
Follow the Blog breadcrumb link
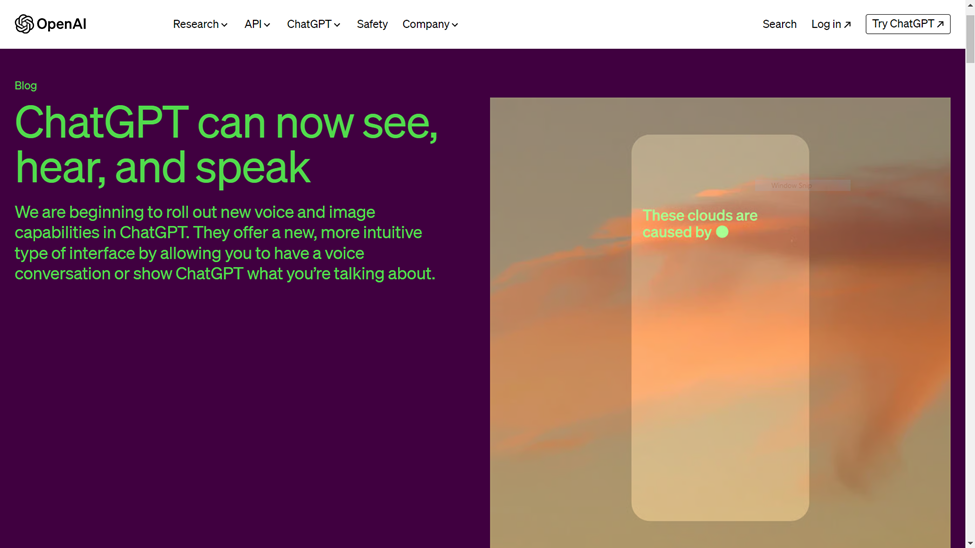pyautogui.click(x=25, y=85)
